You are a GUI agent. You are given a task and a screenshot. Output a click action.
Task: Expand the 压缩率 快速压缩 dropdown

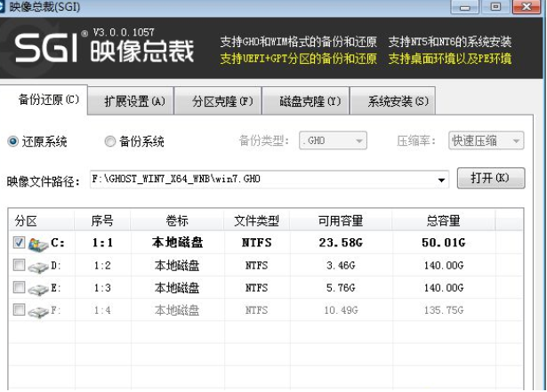coord(486,141)
